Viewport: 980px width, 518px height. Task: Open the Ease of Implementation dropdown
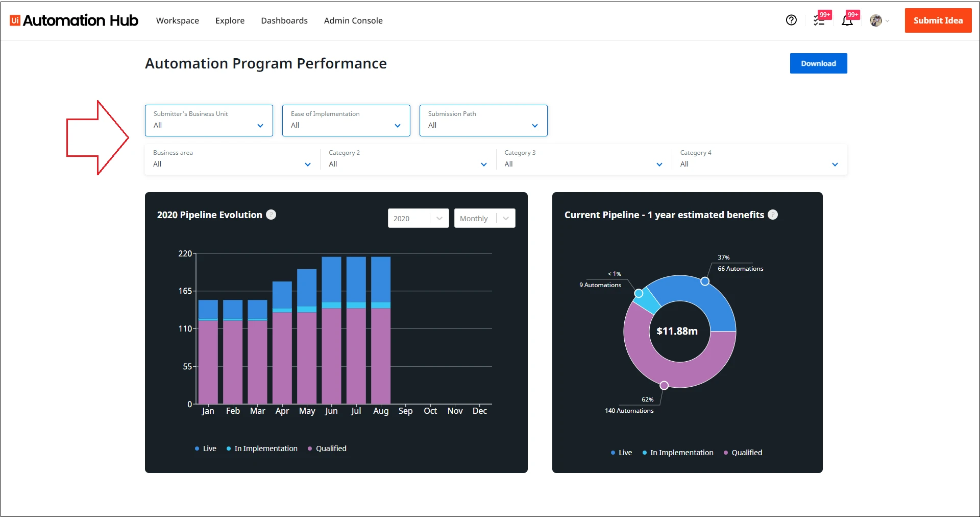(x=346, y=121)
